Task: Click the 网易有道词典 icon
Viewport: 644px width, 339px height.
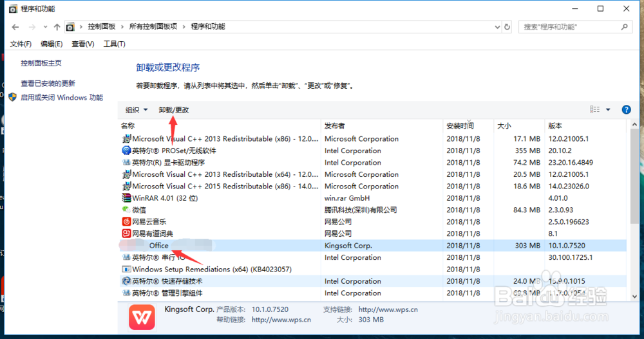Action: [x=126, y=234]
